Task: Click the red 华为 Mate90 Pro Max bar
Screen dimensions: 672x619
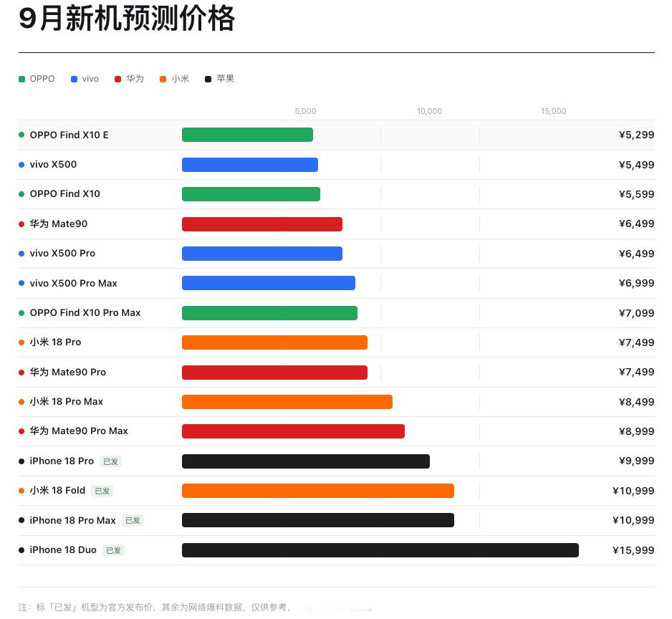Action: tap(293, 431)
